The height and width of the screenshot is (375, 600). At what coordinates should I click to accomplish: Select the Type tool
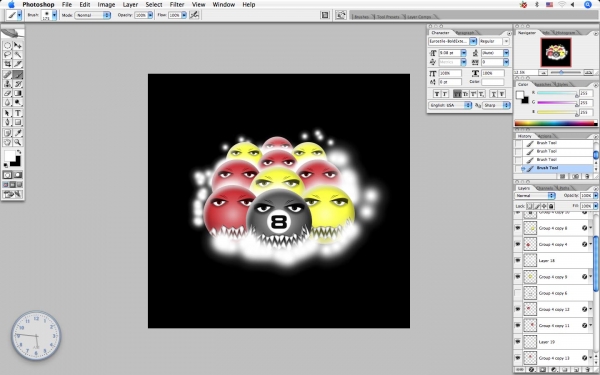click(18, 113)
